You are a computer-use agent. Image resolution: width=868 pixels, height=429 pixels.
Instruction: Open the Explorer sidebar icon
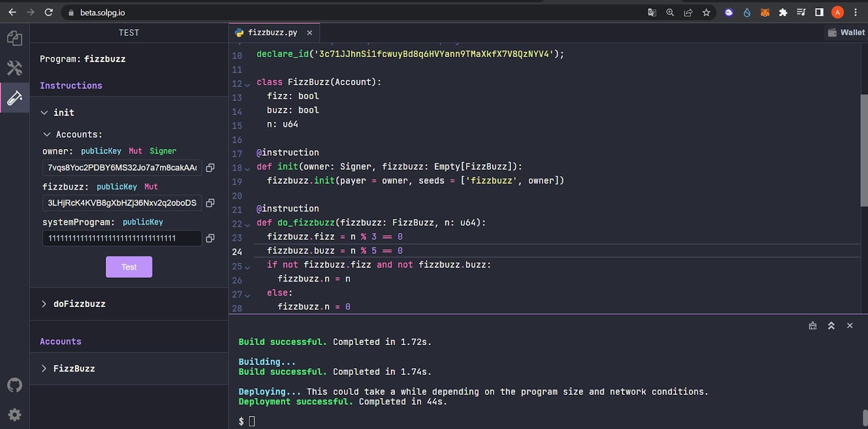[15, 38]
